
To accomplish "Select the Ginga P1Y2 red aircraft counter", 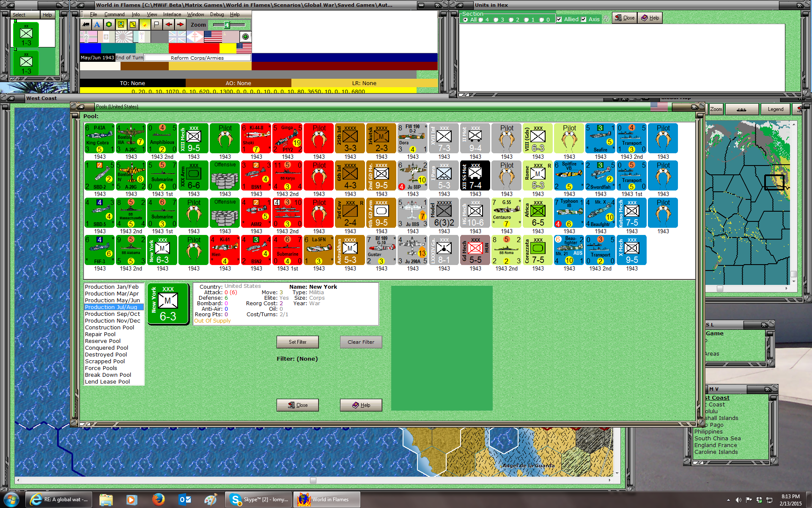I will point(288,138).
